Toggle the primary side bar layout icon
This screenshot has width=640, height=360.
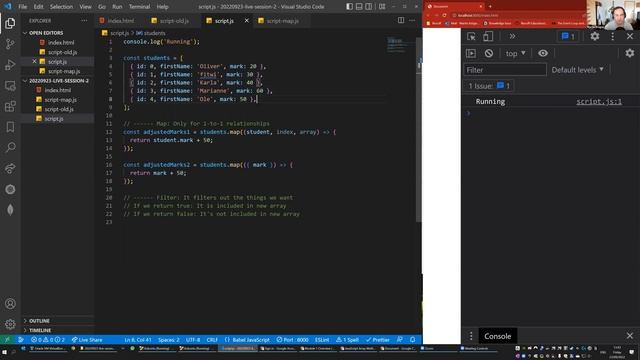click(x=349, y=7)
